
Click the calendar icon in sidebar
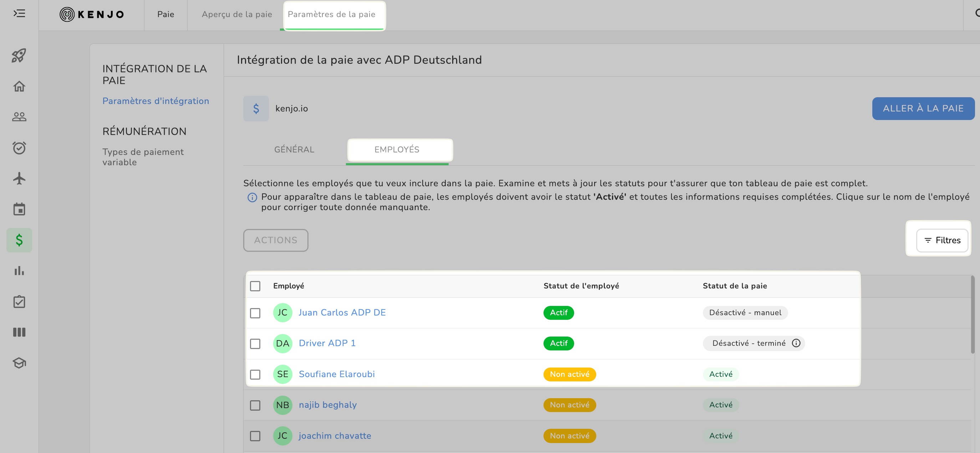click(19, 209)
